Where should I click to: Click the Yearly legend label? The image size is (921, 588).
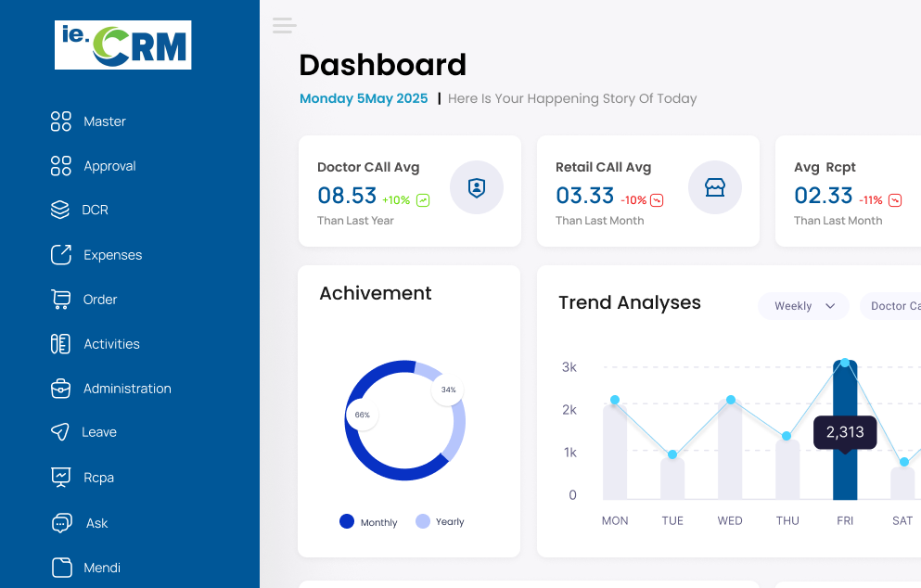(x=450, y=521)
